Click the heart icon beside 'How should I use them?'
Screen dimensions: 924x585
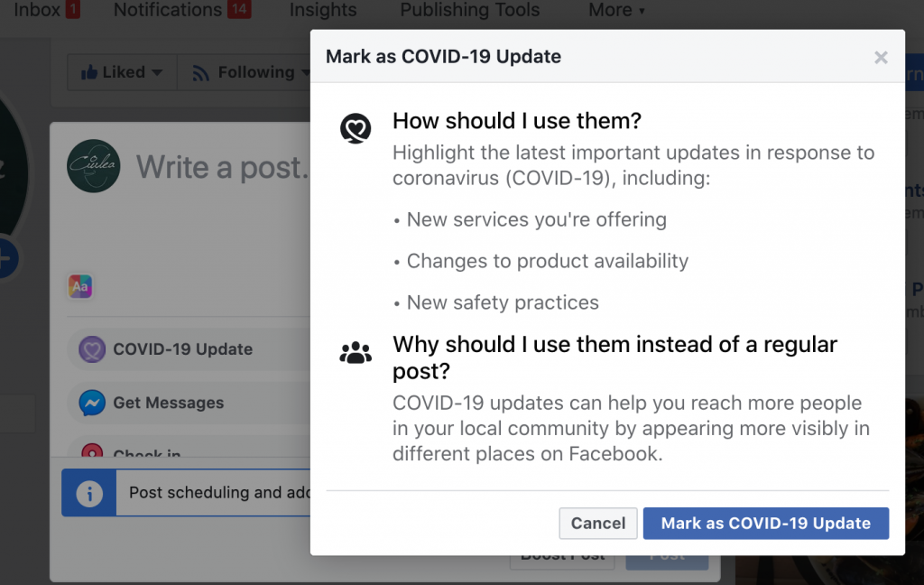pos(356,128)
